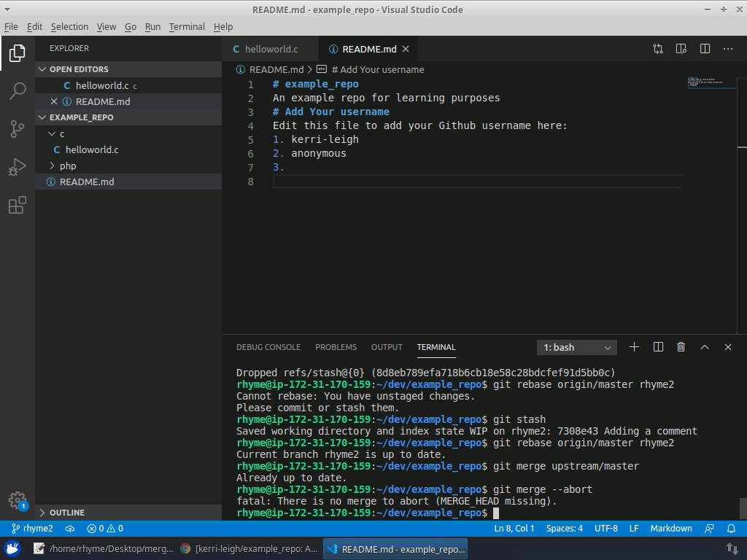The width and height of the screenshot is (747, 560).
Task: Click the Manage gear icon
Action: (x=18, y=500)
